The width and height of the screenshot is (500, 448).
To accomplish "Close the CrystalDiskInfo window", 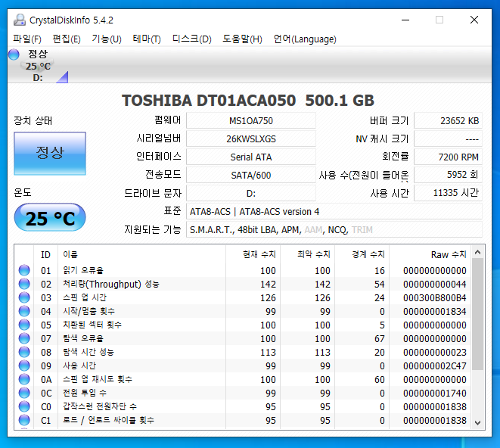I will (474, 20).
